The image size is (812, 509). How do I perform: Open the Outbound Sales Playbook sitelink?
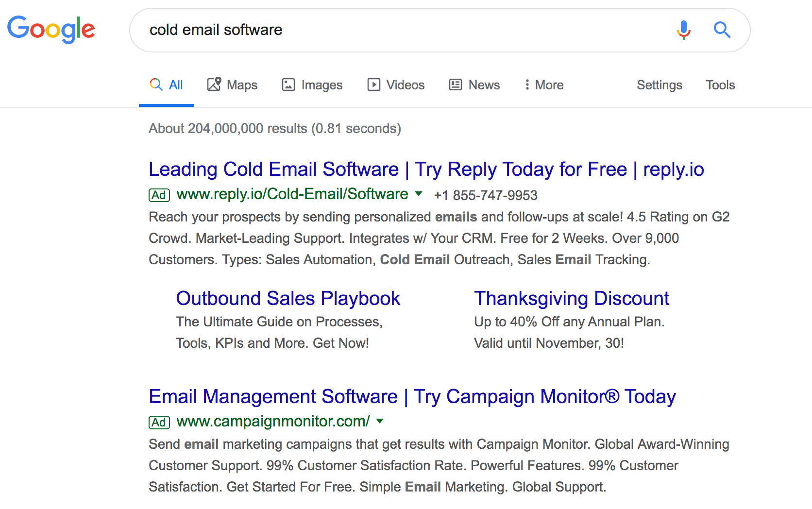[x=288, y=299]
